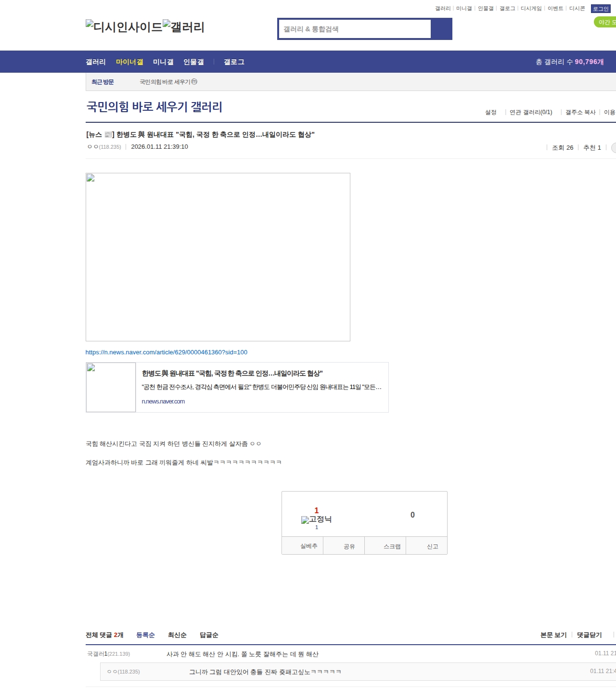Image resolution: width=616 pixels, height=688 pixels.
Task: Focus the 갤러리 & 통합검색 search field
Action: click(x=355, y=29)
